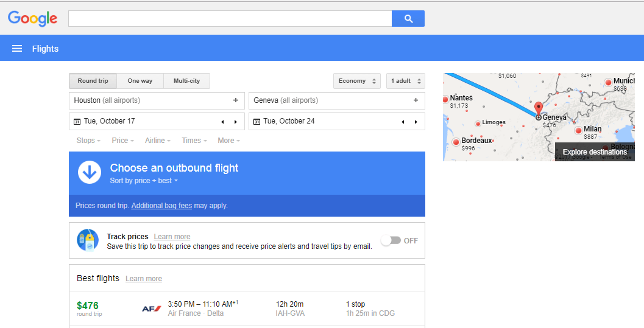644x328 pixels.
Task: Open the Airline filter menu
Action: [157, 141]
